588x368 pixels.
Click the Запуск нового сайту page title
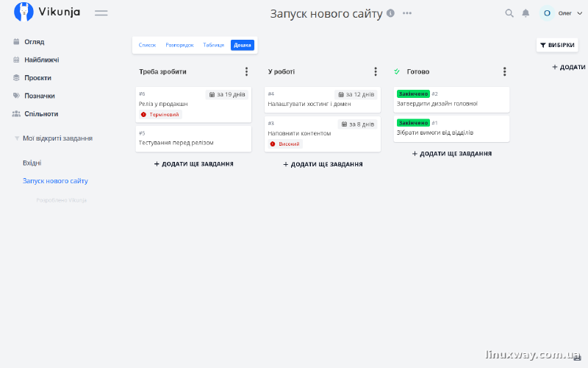[x=326, y=13]
